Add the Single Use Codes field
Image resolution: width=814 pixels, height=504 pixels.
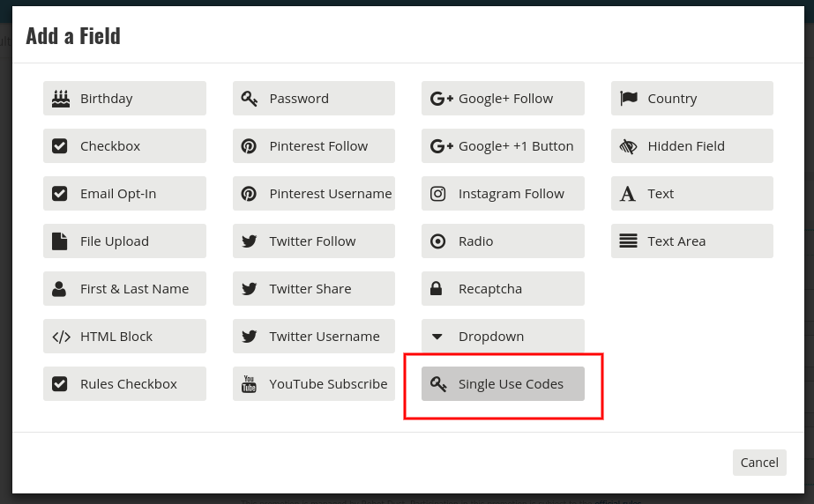(x=503, y=383)
